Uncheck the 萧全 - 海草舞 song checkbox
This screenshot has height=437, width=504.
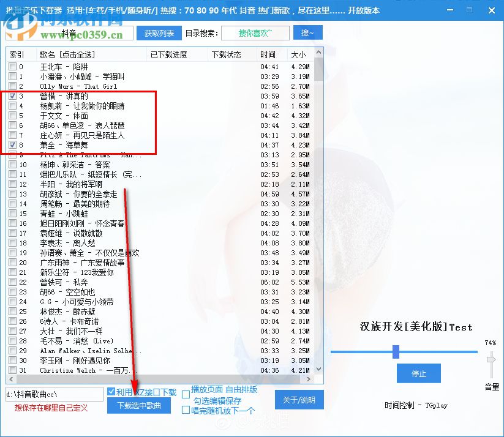click(13, 145)
